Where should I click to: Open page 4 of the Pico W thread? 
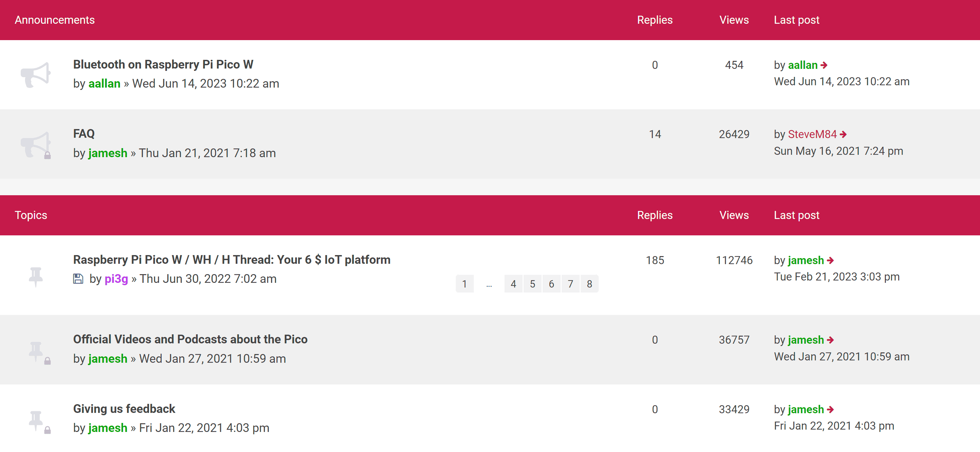[x=513, y=284]
